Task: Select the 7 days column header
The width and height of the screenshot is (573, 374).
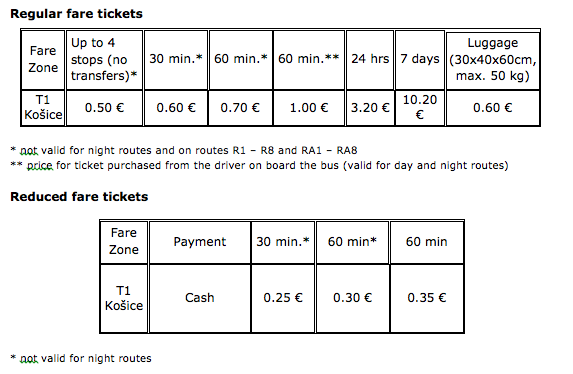Action: [420, 60]
